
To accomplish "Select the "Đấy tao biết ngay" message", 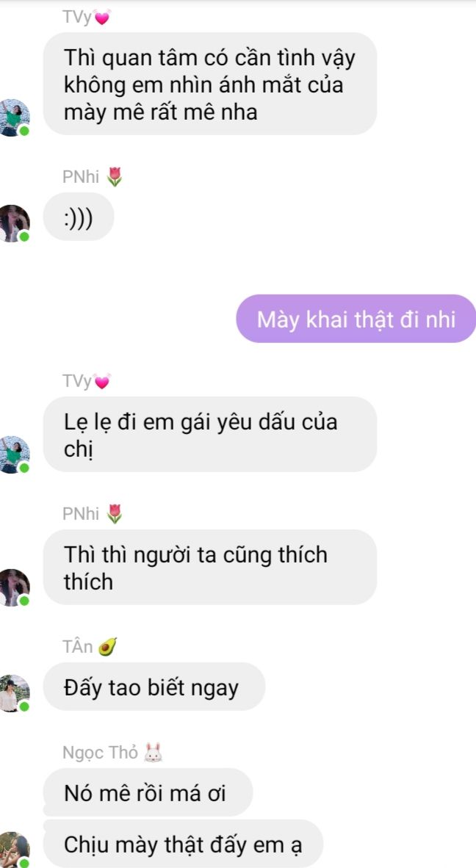I will point(154,687).
